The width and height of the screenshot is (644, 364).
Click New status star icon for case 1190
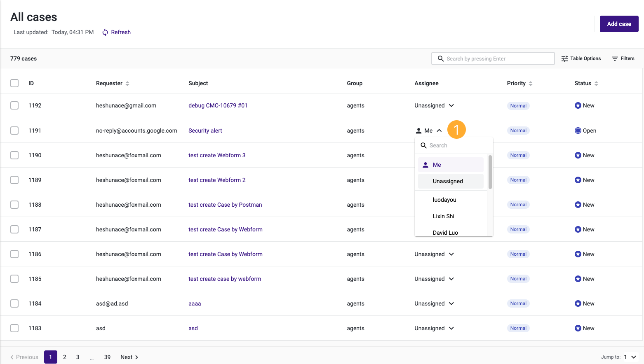[x=578, y=155]
